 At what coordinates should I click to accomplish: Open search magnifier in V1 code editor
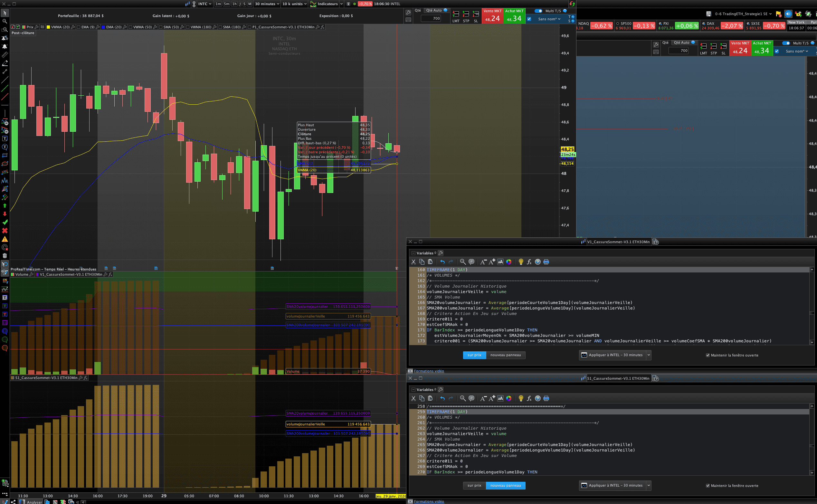pos(463,262)
